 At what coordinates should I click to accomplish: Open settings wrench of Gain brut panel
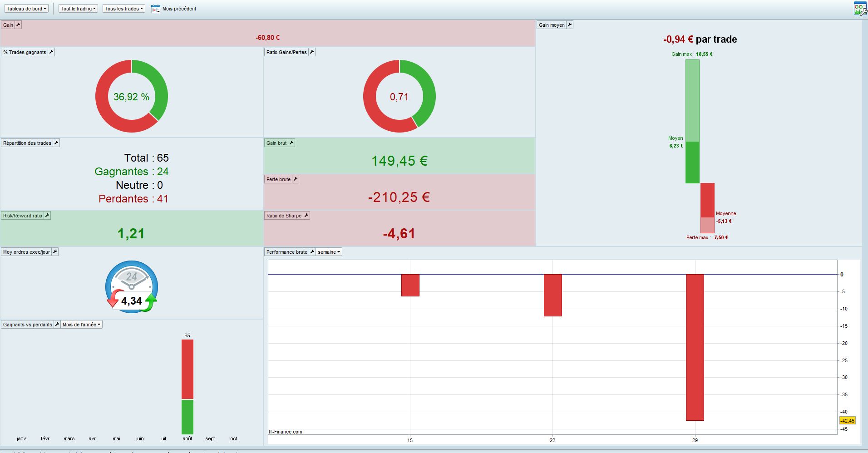(x=292, y=143)
